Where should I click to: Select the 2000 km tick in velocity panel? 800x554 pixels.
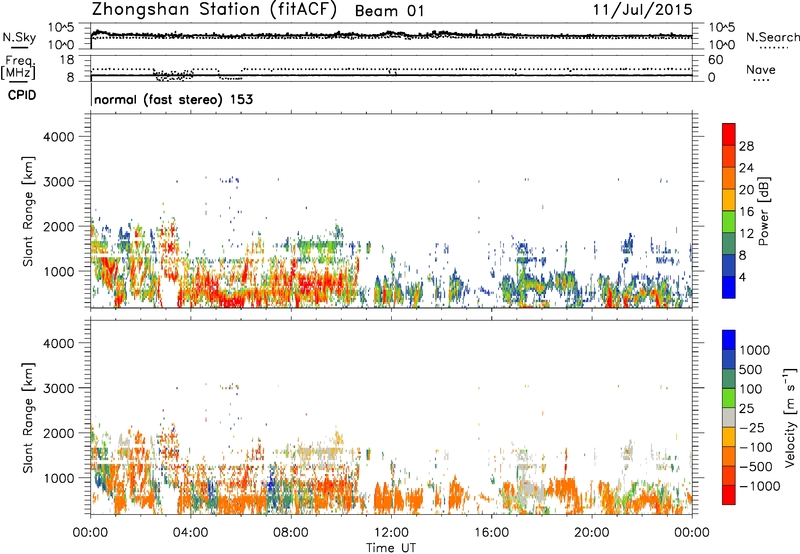59,433
